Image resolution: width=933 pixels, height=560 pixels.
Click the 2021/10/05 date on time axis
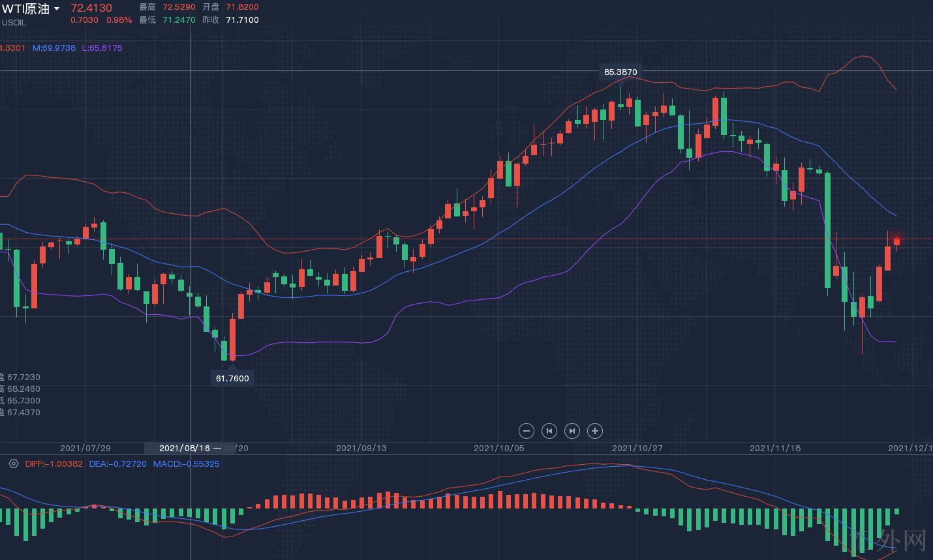click(x=498, y=448)
